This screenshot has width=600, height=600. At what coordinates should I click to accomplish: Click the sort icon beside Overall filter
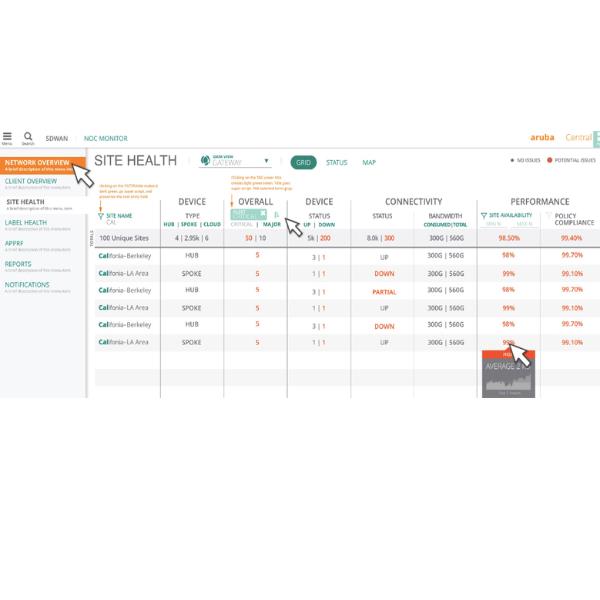277,215
